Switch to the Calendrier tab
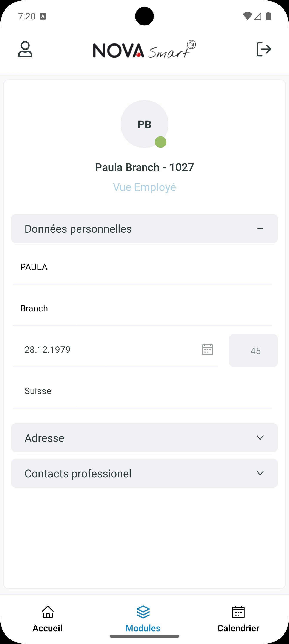Screen dimensions: 289x644 click(x=238, y=618)
